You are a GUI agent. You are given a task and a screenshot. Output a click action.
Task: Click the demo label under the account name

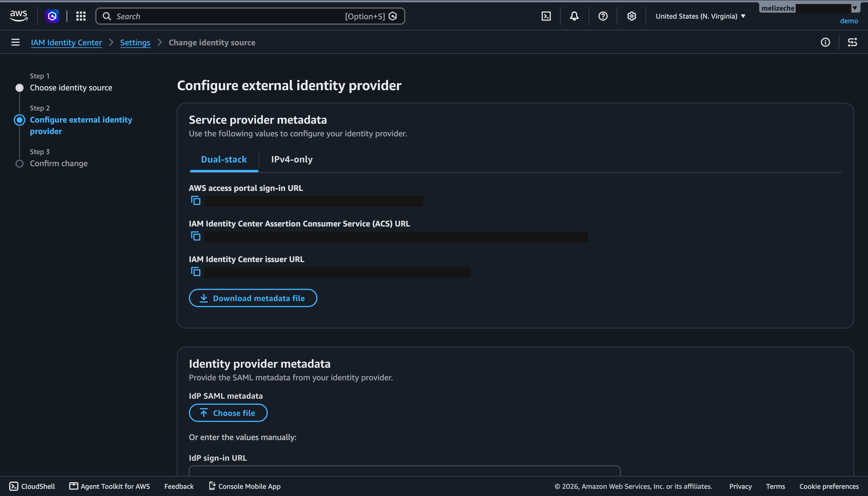tap(849, 21)
